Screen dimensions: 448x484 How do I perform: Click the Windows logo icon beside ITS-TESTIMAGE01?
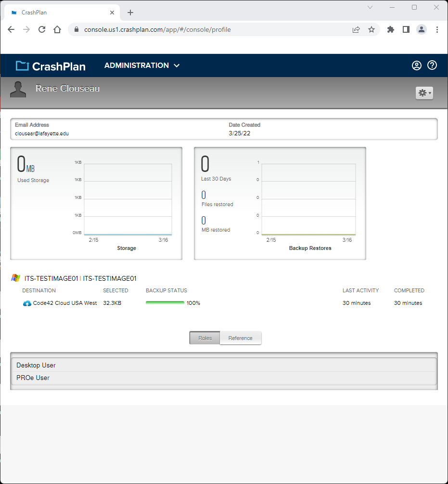[x=16, y=278]
